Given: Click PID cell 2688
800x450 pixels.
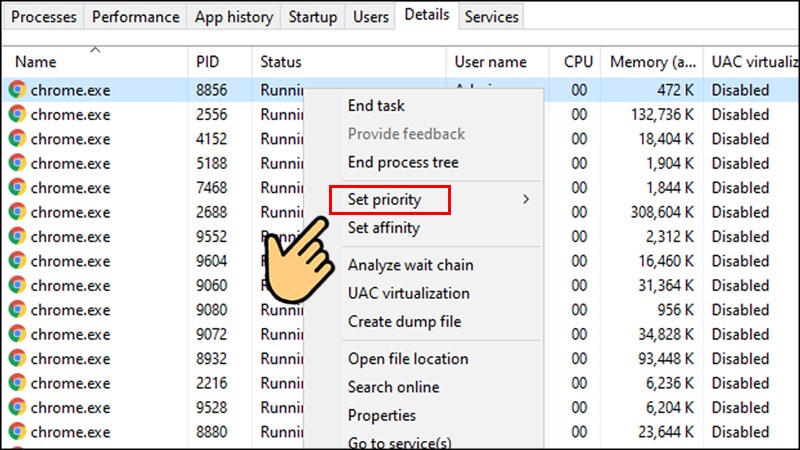Looking at the screenshot, I should coord(211,212).
